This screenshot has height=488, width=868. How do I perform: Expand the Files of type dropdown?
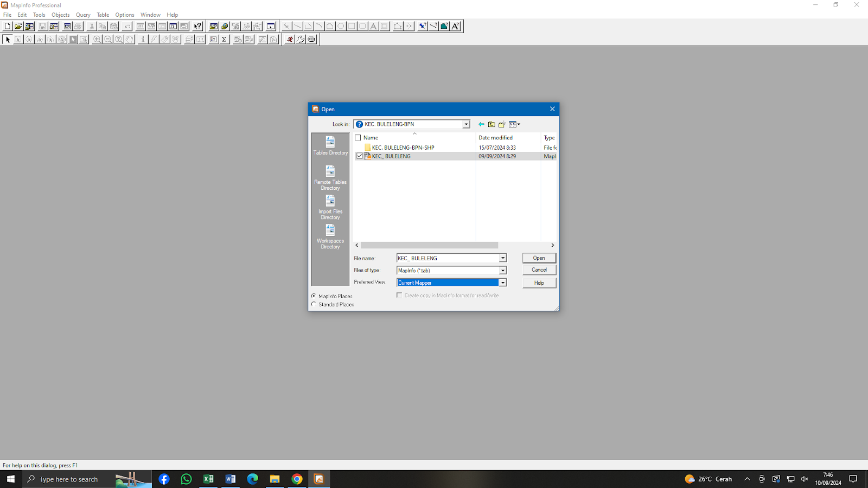coord(502,270)
